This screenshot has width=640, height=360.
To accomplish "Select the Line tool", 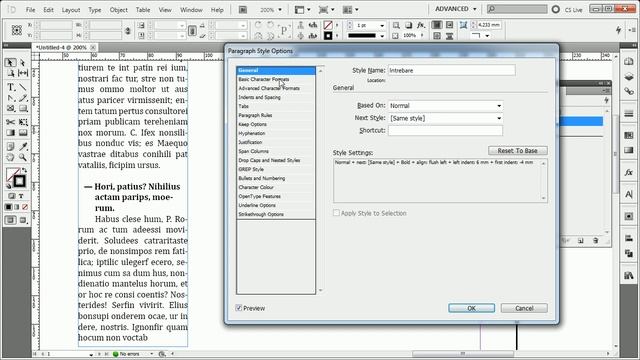I will click(23, 87).
